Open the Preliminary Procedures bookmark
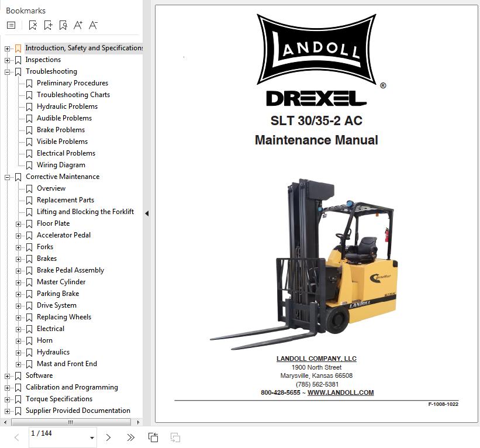 pos(72,83)
